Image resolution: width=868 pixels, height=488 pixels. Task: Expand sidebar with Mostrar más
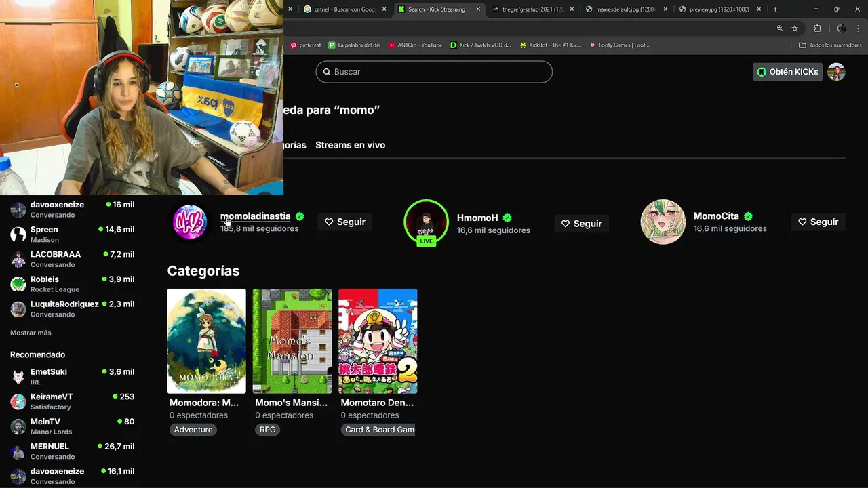[31, 333]
